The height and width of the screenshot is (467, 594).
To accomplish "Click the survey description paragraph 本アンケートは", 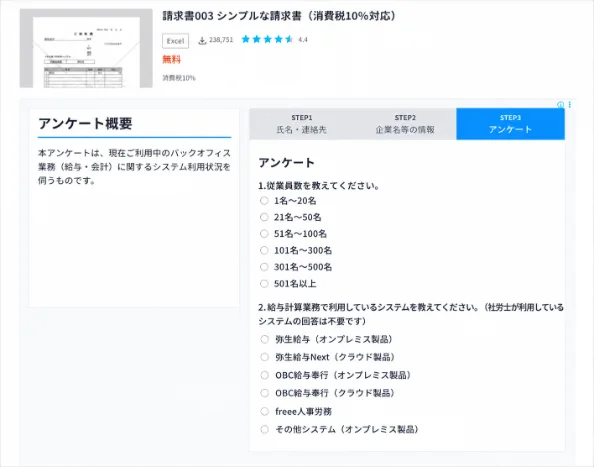I will (x=134, y=167).
